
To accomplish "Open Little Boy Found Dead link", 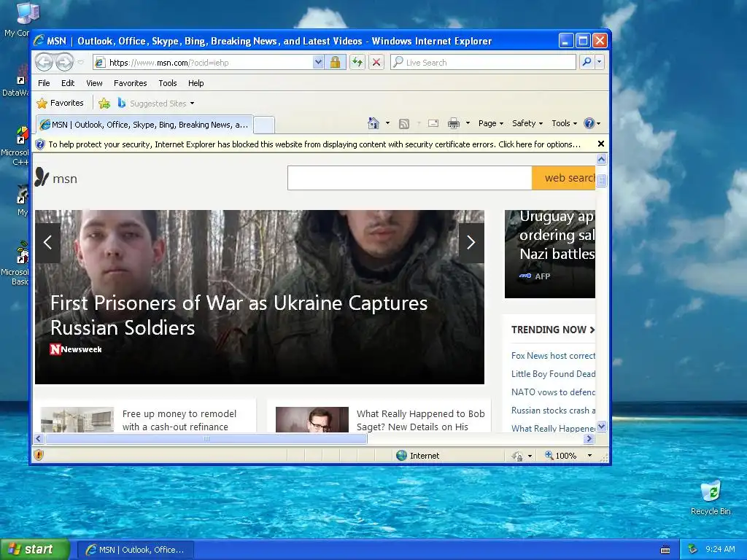I will tap(553, 374).
